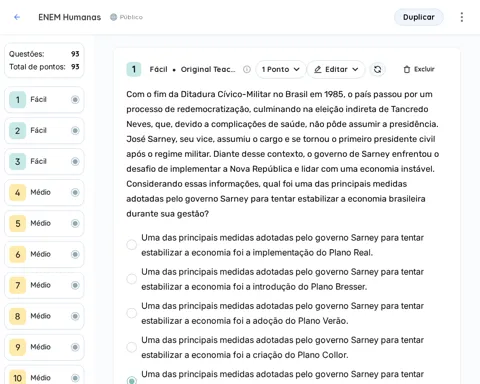Select question 2 badge in sidebar
480x384 pixels.
(17, 131)
